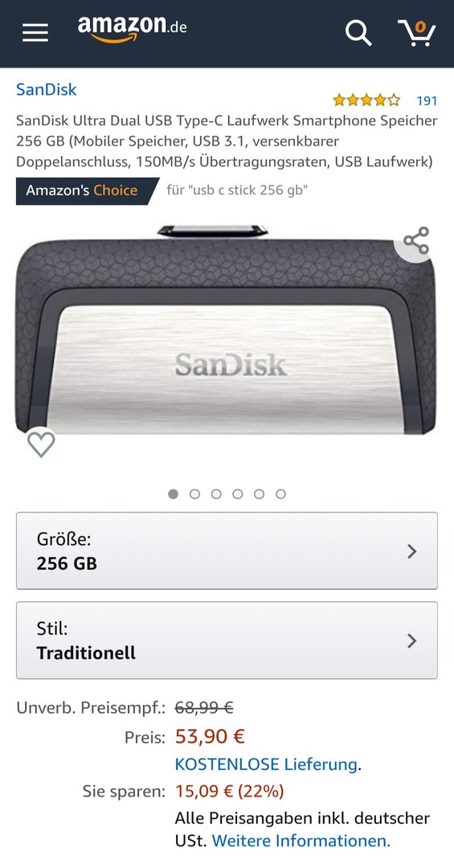Select the last image carousel dot
454x868 pixels.
tap(280, 493)
